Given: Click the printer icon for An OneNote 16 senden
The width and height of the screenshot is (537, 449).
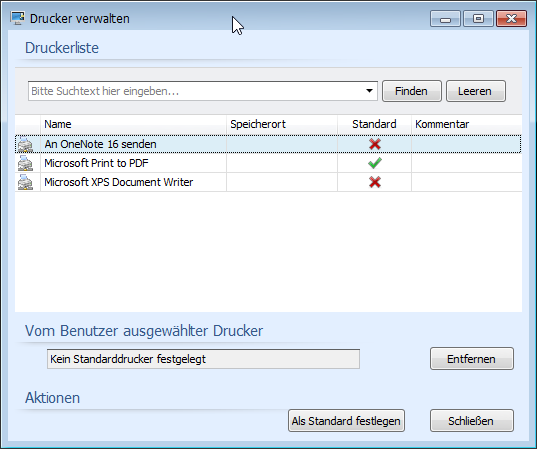Looking at the screenshot, I should coord(25,145).
